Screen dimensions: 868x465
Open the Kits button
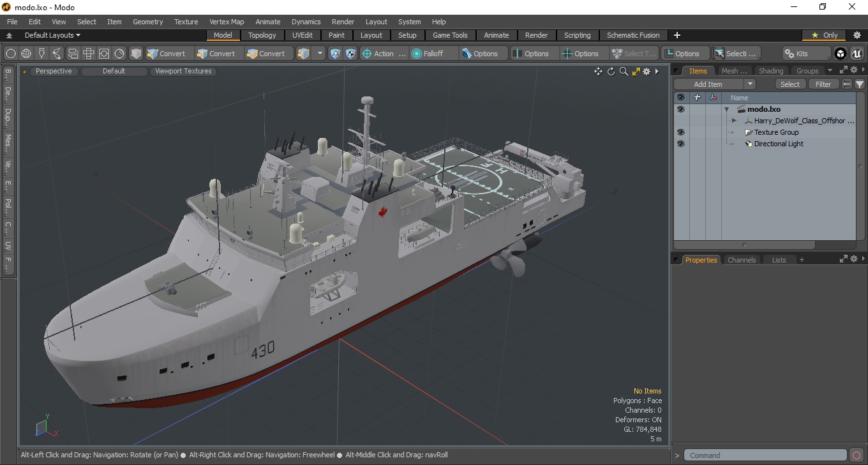807,54
